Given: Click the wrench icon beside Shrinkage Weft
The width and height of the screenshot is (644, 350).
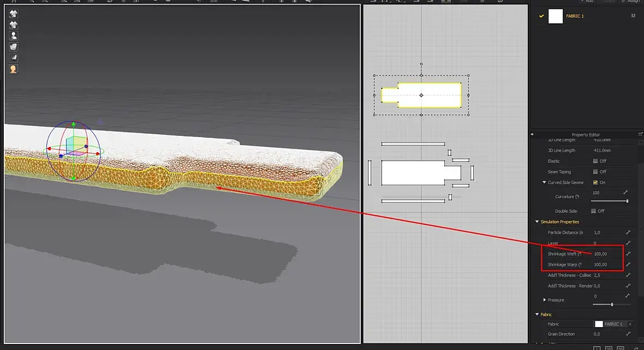Looking at the screenshot, I should (x=628, y=253).
